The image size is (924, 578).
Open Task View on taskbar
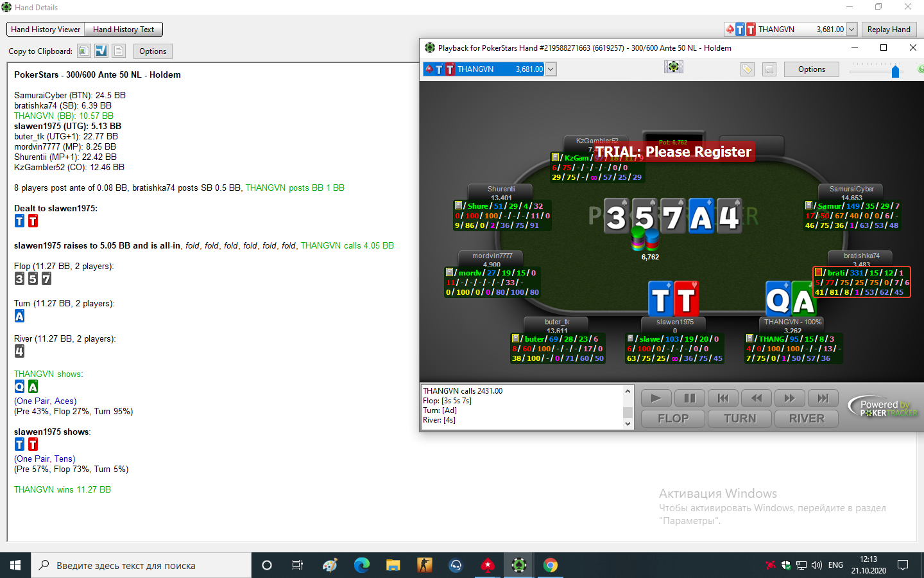(298, 565)
